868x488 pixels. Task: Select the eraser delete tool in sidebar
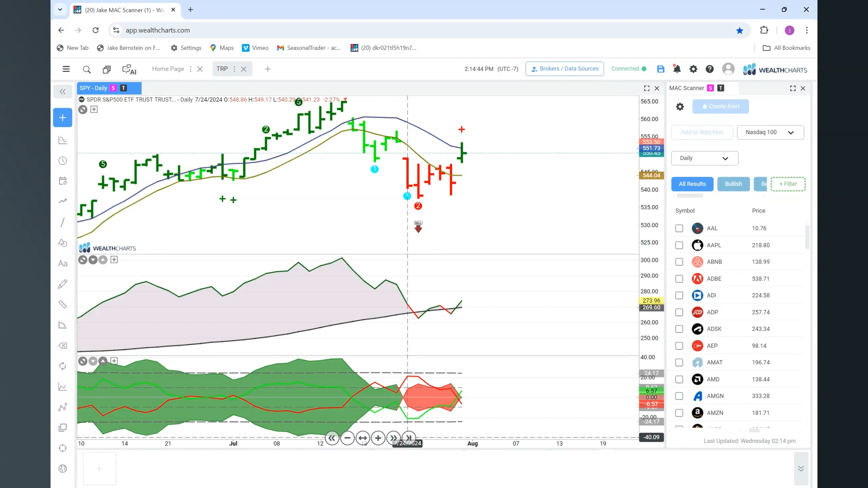pyautogui.click(x=63, y=346)
